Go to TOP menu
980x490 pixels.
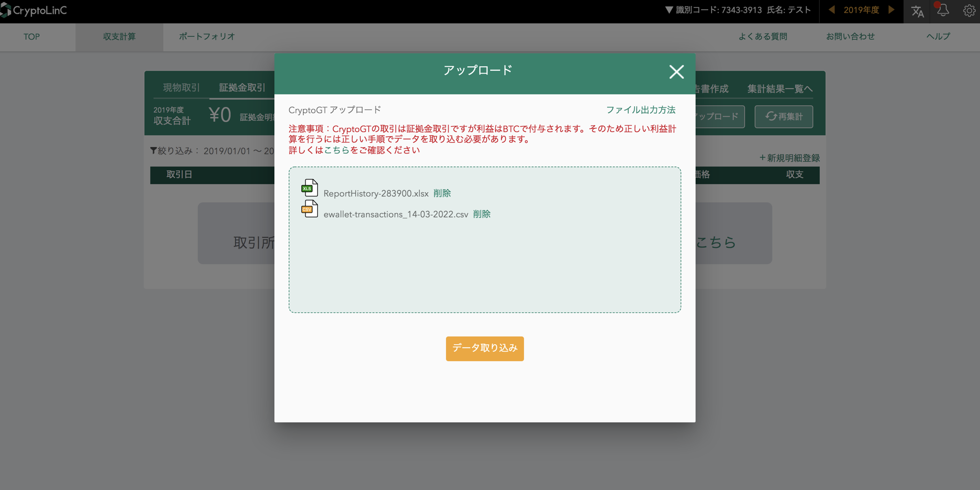click(x=32, y=37)
